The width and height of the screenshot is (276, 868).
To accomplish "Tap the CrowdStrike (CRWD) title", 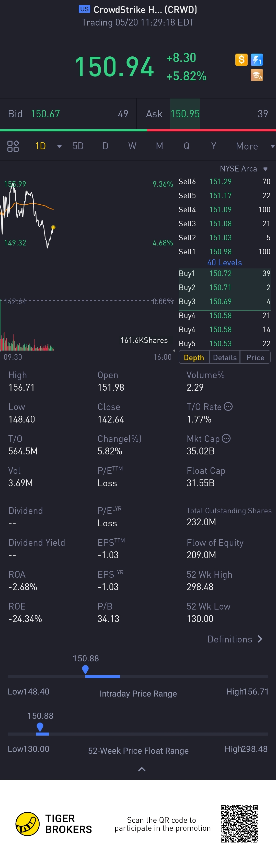I will point(145,10).
